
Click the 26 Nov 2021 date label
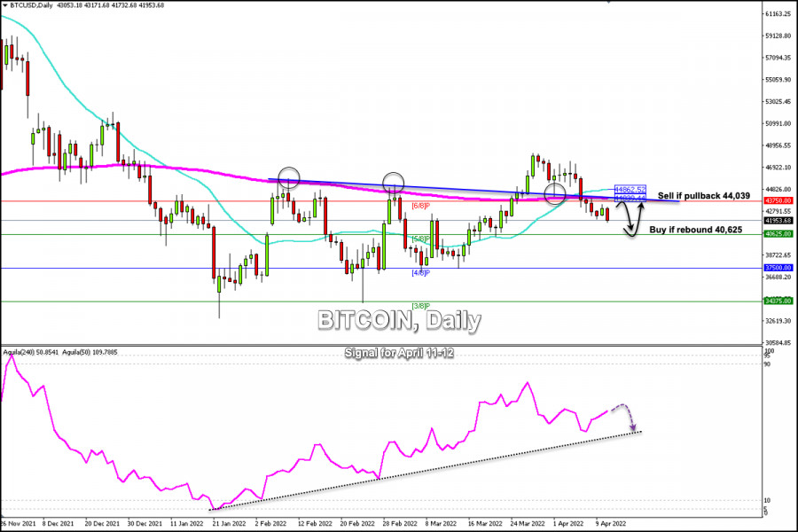(x=18, y=524)
